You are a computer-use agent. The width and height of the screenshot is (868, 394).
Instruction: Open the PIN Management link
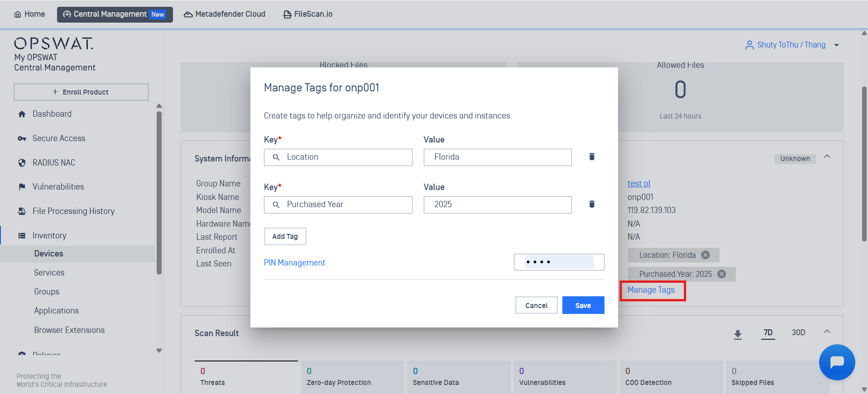(x=295, y=263)
